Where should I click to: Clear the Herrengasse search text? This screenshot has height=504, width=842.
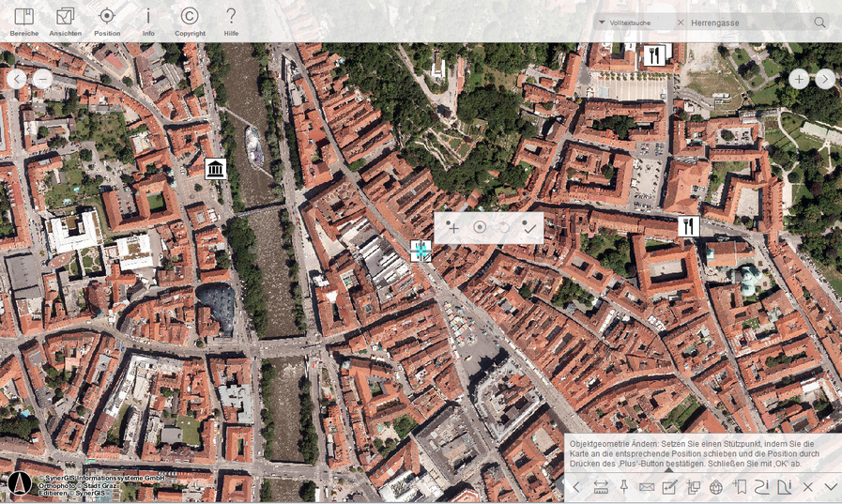pos(681,22)
